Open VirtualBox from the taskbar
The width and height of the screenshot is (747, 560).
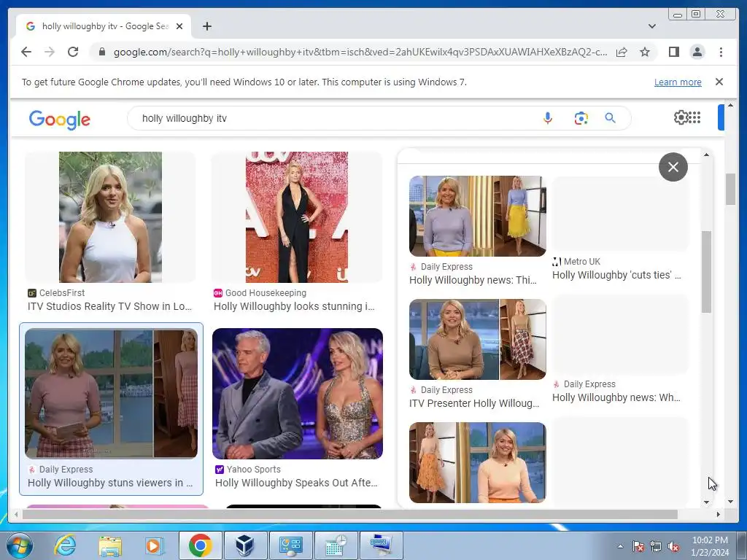click(244, 545)
